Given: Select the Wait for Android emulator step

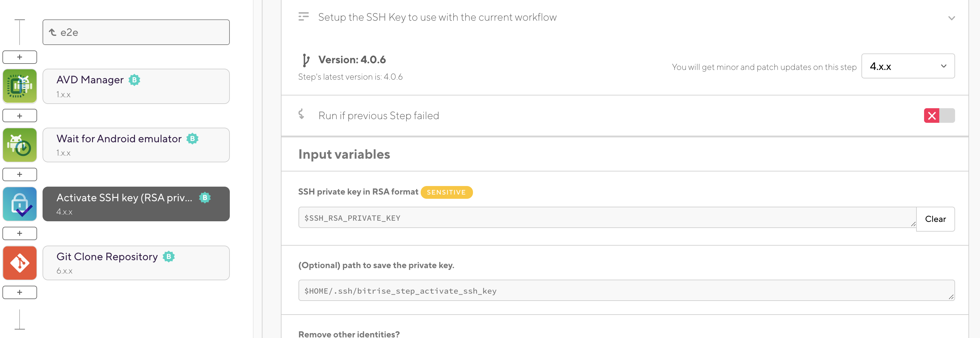Looking at the screenshot, I should click(136, 145).
